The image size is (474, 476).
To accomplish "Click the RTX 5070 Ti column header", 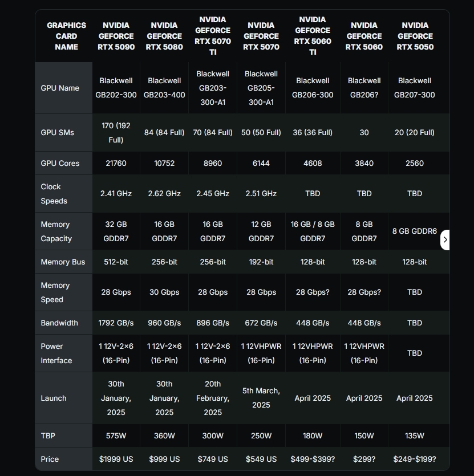I will [213, 36].
